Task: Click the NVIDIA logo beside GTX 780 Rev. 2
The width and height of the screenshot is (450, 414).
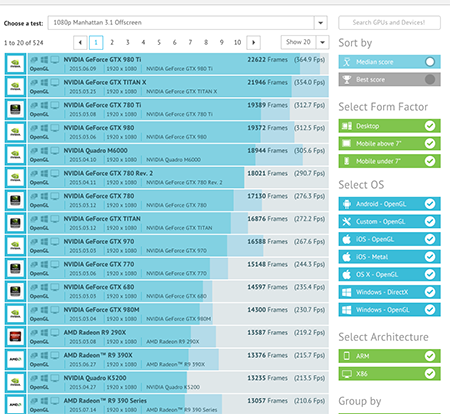Action: [15, 177]
